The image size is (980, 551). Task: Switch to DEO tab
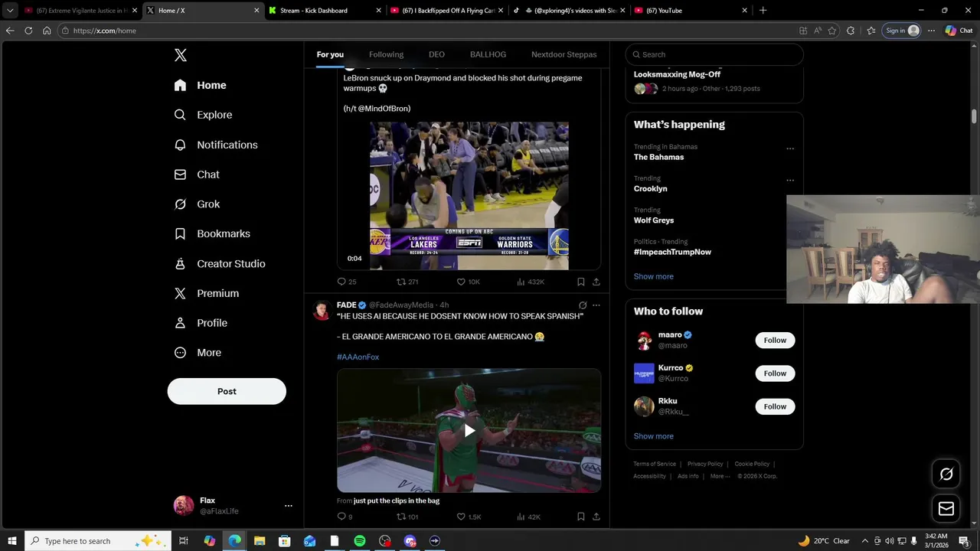(x=436, y=54)
